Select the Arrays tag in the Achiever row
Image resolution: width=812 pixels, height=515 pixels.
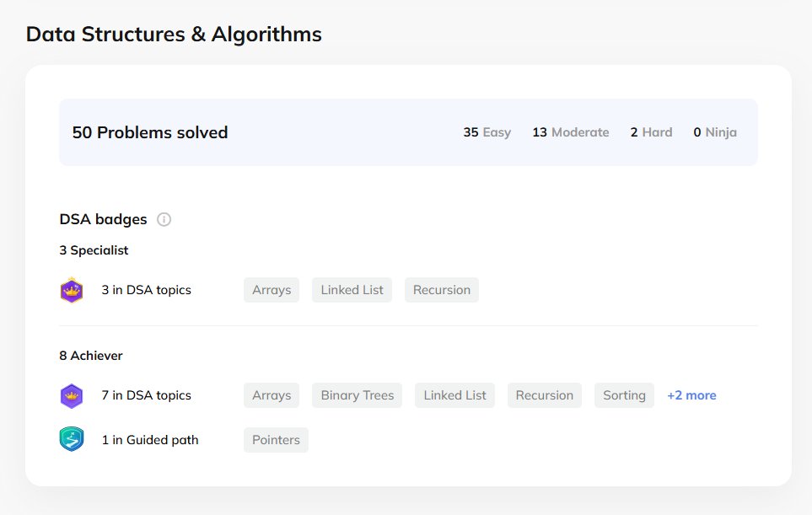(272, 395)
